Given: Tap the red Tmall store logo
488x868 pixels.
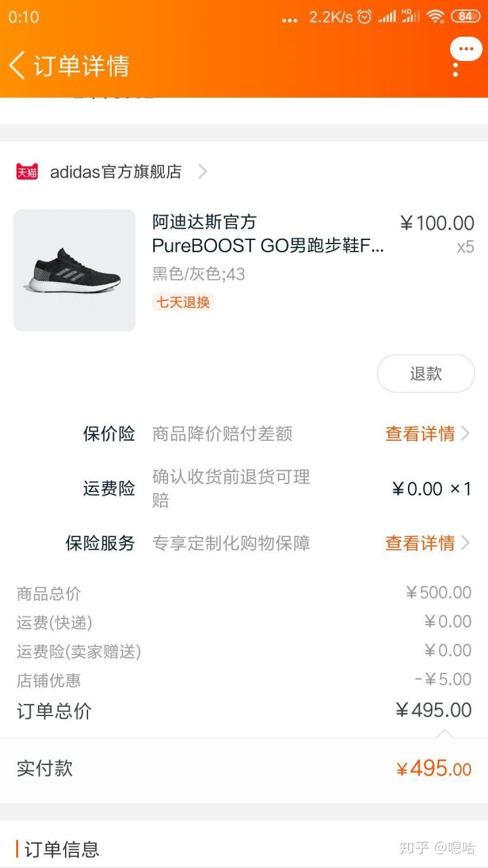Looking at the screenshot, I should 27,172.
